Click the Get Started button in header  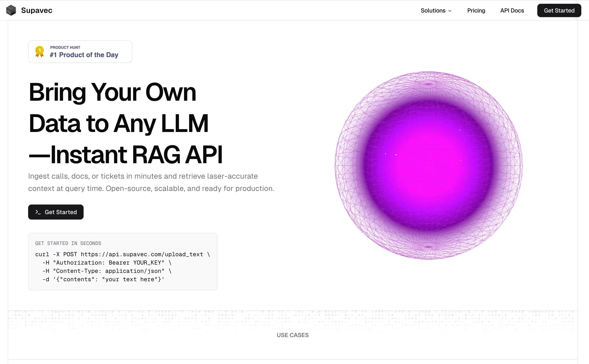559,11
